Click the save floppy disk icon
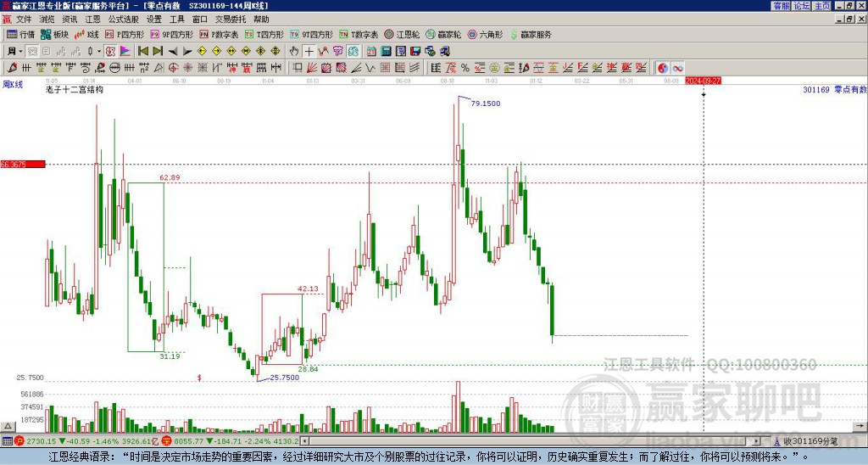 [x=415, y=52]
